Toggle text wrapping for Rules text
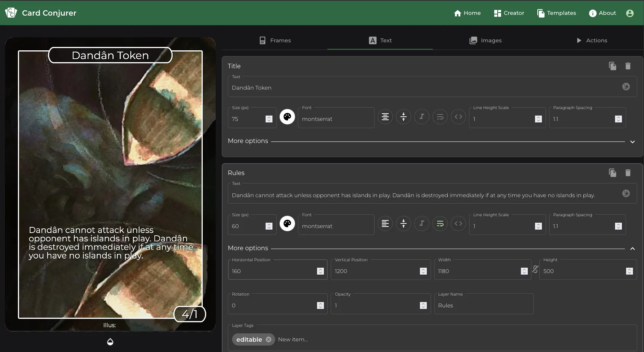 click(440, 223)
